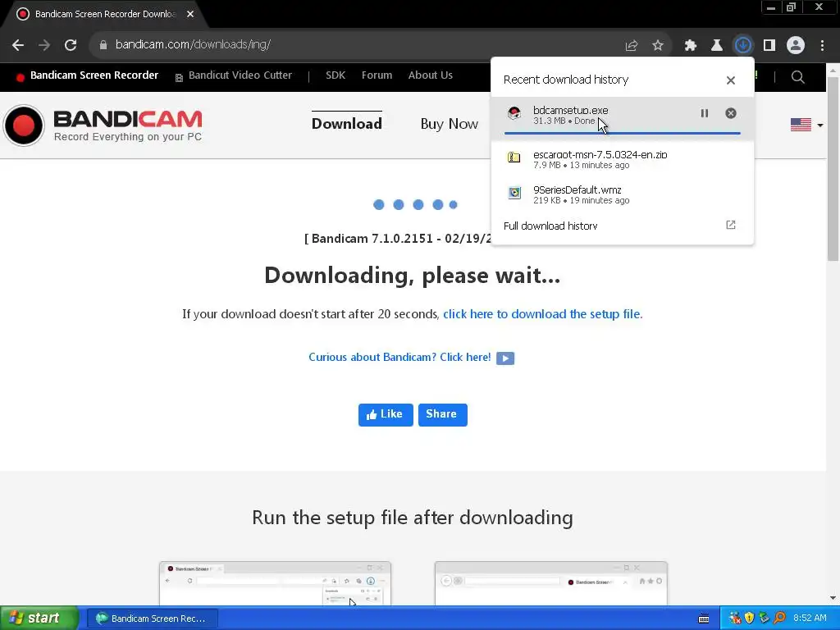Viewport: 840px width, 630px height.
Task: Click the 8:52 AM clock
Action: (810, 619)
